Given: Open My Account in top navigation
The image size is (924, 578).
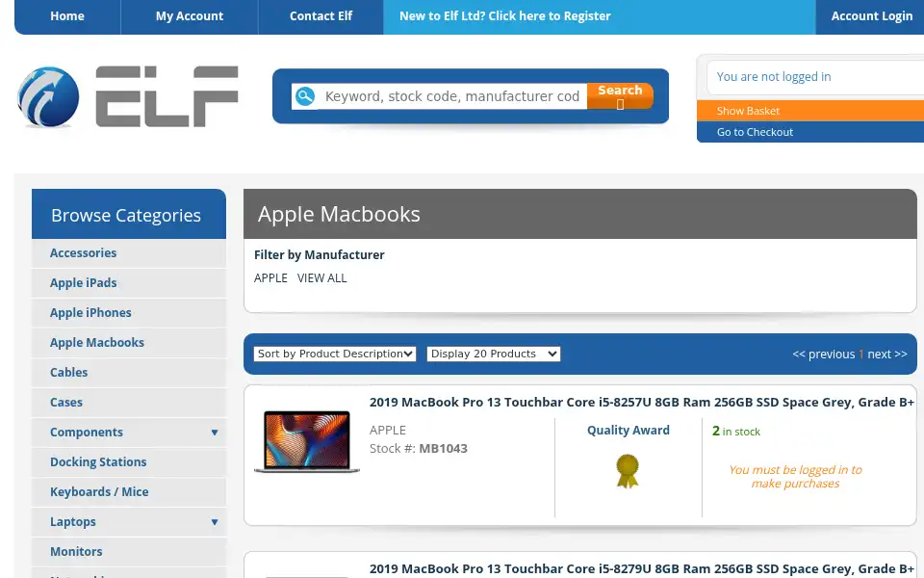Looking at the screenshot, I should [190, 16].
